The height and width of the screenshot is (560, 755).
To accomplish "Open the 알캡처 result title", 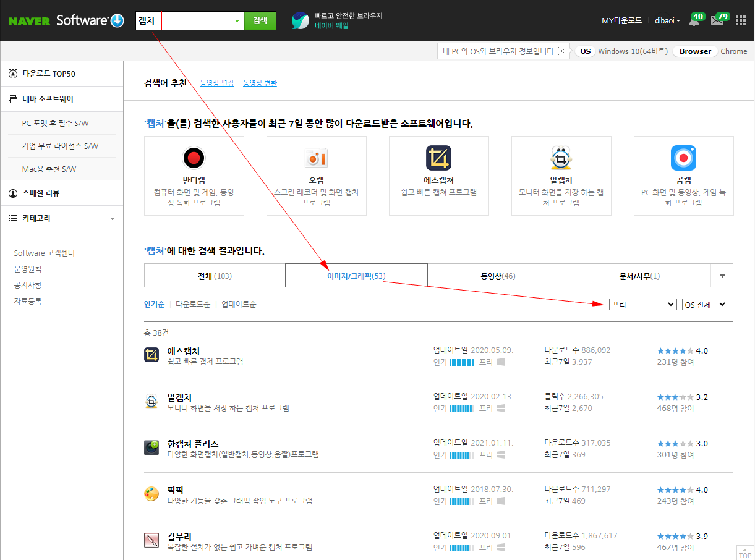I will tap(179, 397).
